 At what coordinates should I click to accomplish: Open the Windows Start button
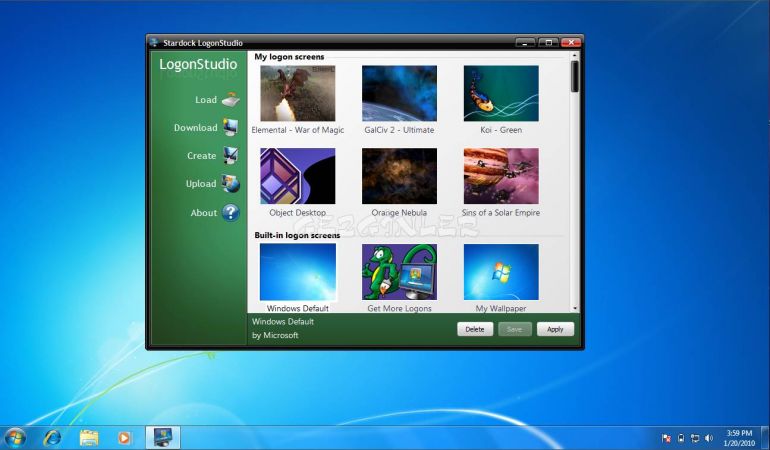coord(15,437)
